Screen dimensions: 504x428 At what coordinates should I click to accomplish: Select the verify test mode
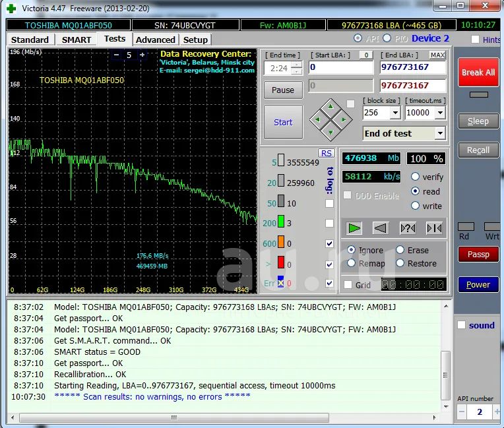(x=415, y=177)
